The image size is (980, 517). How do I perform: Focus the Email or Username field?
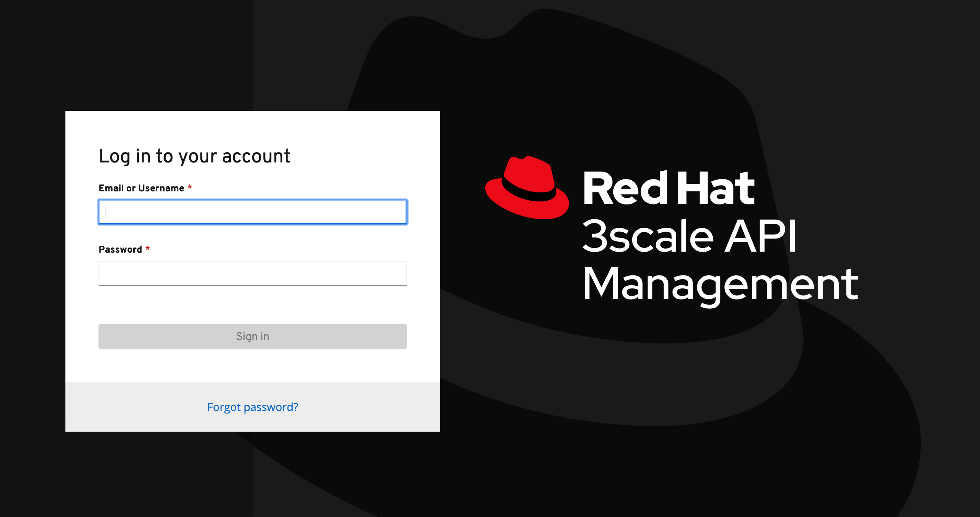tap(253, 212)
